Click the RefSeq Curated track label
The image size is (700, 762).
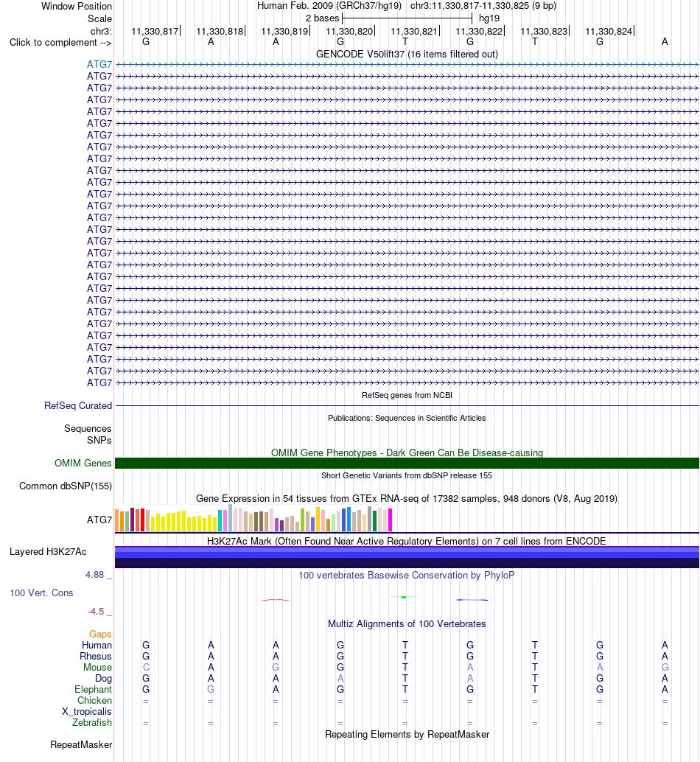[77, 405]
